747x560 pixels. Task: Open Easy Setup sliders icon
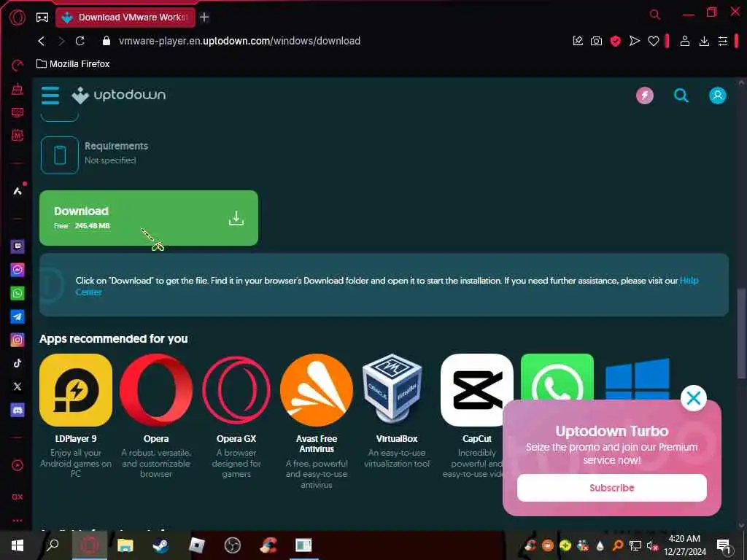point(723,41)
